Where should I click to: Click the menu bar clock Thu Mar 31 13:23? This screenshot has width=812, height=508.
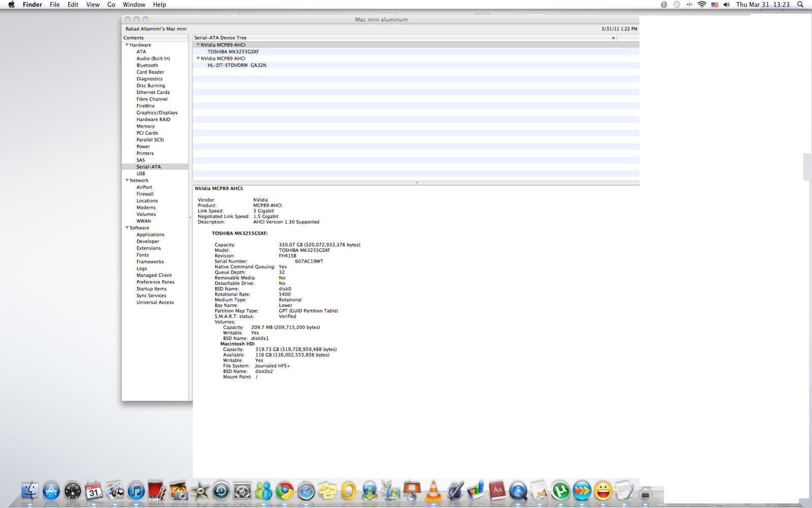763,5
